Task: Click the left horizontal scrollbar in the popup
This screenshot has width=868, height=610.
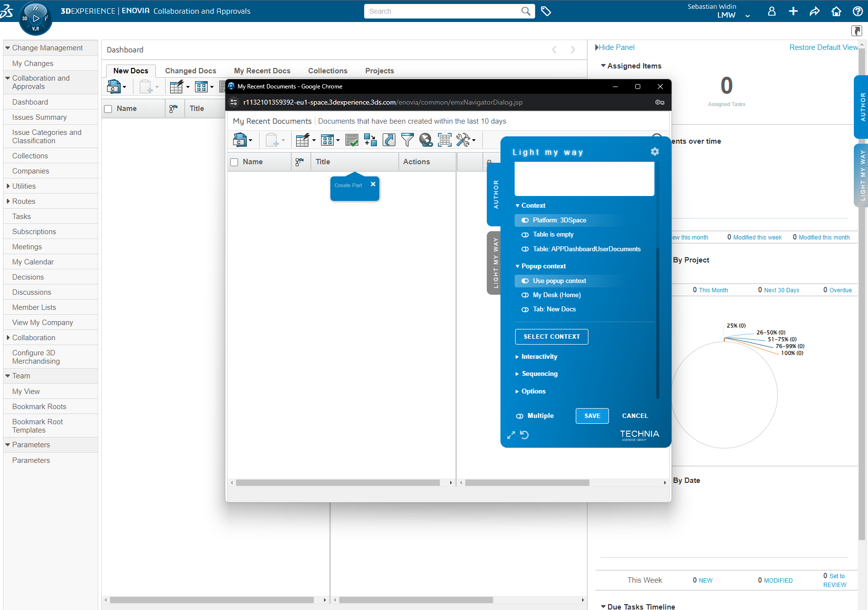Action: coord(338,483)
